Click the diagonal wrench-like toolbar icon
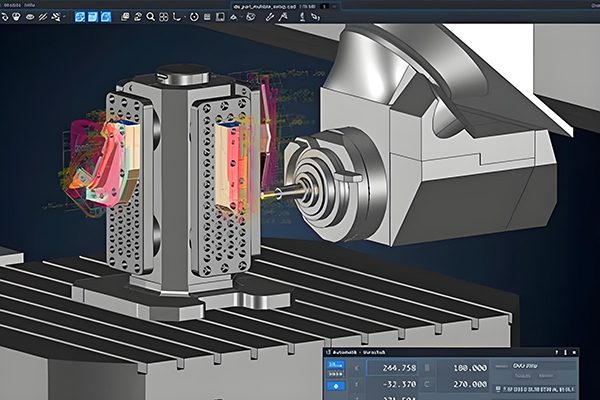This screenshot has width=600, height=400. [x=270, y=17]
